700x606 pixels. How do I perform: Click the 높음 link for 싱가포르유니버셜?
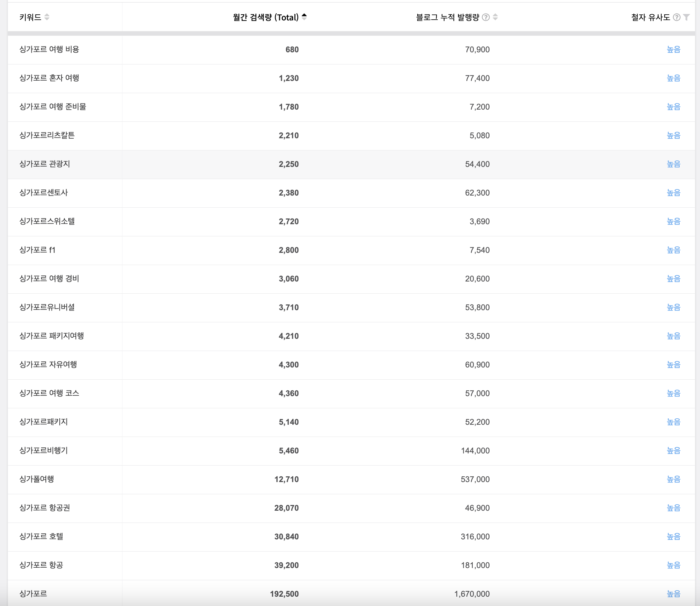674,307
